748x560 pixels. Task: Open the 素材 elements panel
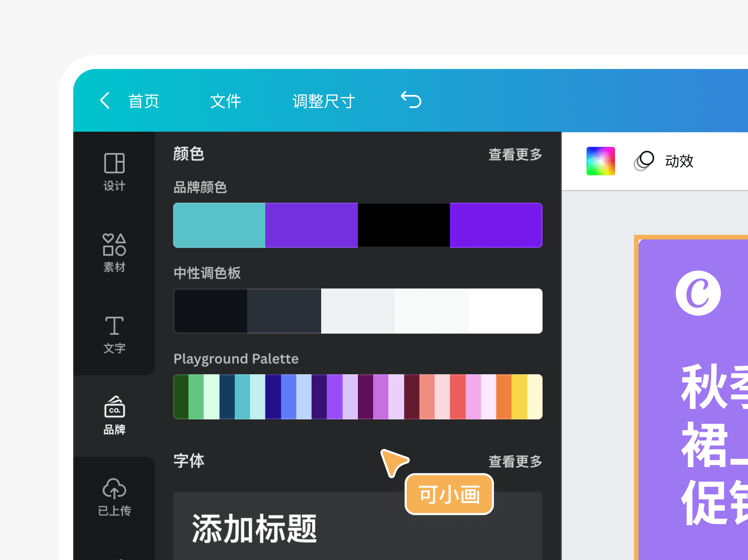coord(114,253)
